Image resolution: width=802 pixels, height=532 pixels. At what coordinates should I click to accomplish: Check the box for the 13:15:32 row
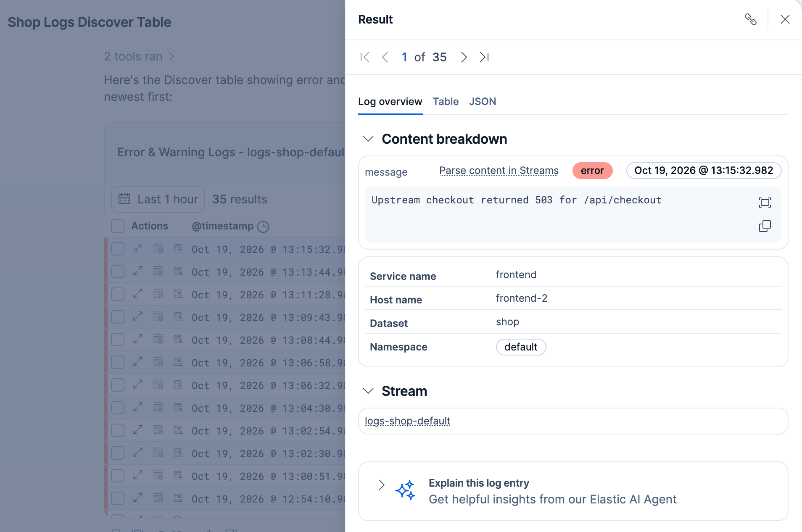tap(118, 249)
